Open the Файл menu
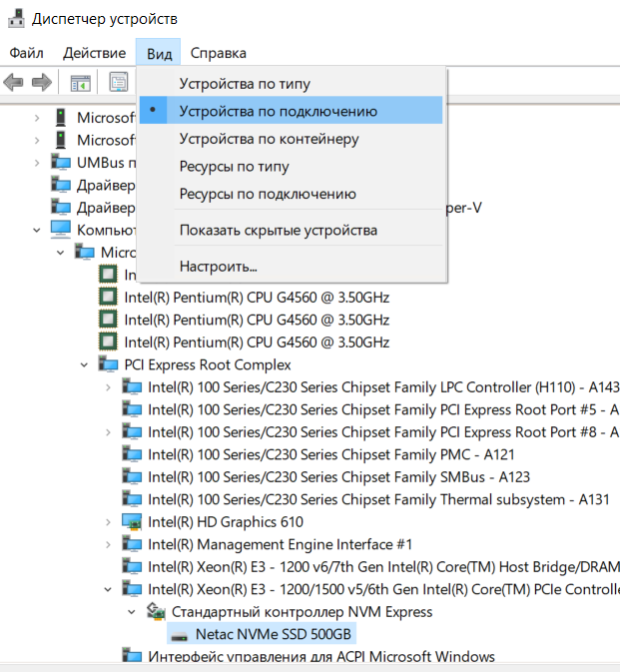 tap(26, 52)
